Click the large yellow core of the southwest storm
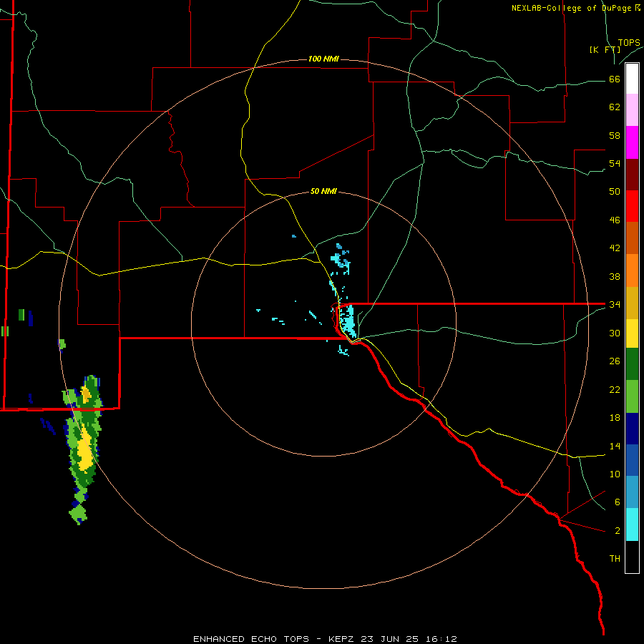Viewport: 644px width, 644px height. [x=84, y=450]
